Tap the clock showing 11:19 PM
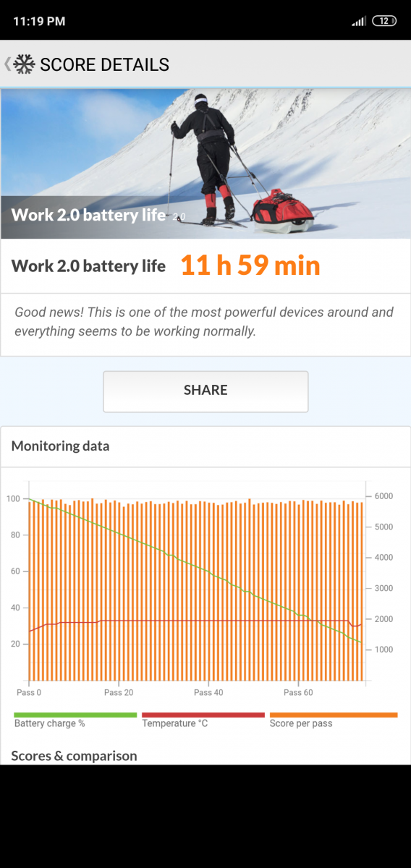The image size is (411, 868). (x=39, y=21)
